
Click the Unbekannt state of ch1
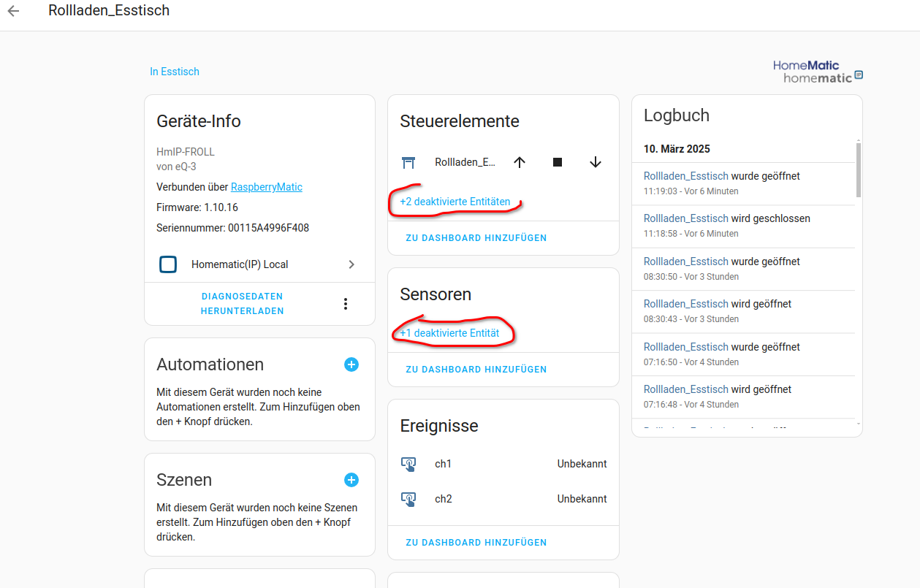[x=582, y=464]
